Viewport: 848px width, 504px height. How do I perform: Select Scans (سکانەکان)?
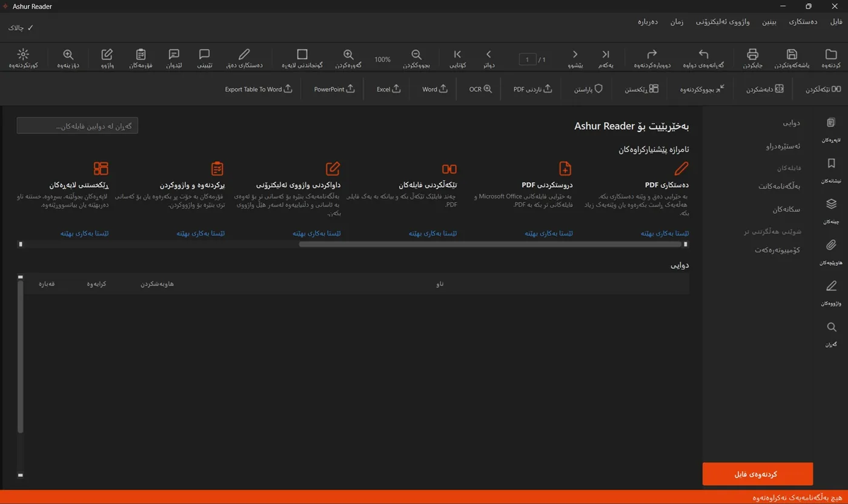tap(786, 209)
